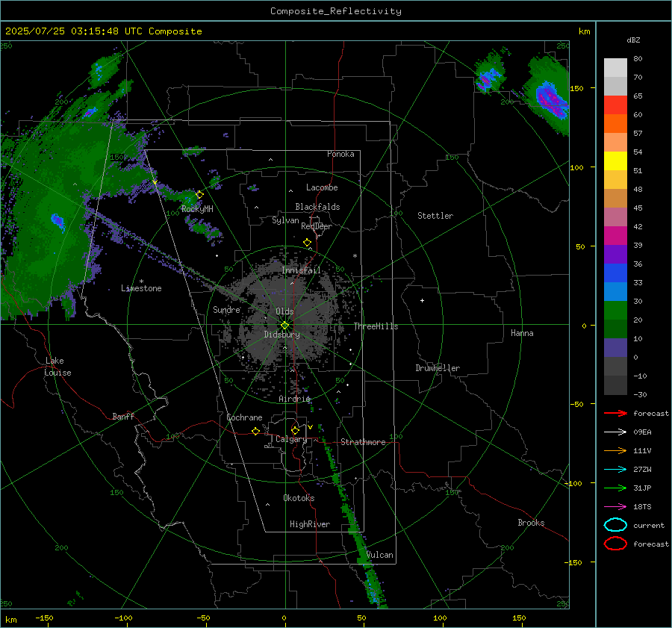Click the 18TS legend text

click(642, 507)
